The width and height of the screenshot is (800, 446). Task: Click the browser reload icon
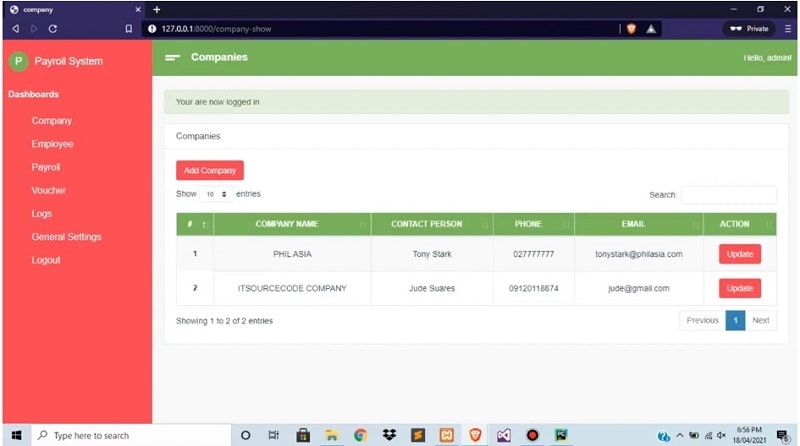click(52, 29)
